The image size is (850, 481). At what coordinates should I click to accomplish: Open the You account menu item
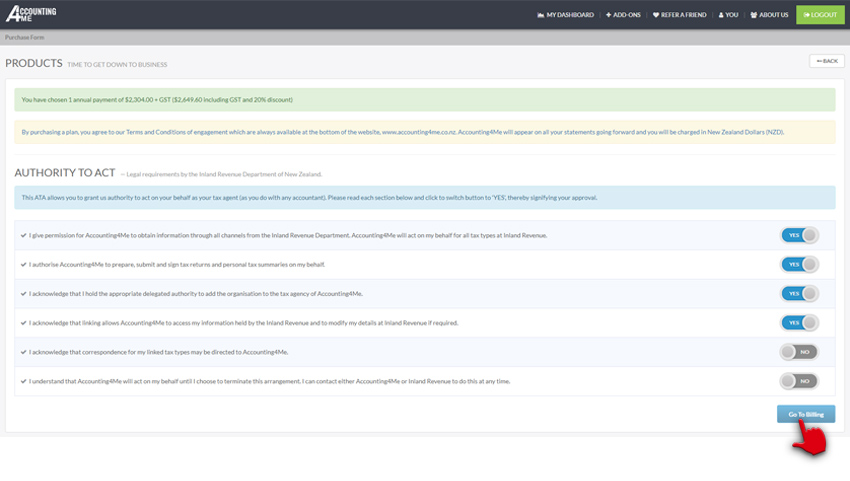tap(728, 15)
